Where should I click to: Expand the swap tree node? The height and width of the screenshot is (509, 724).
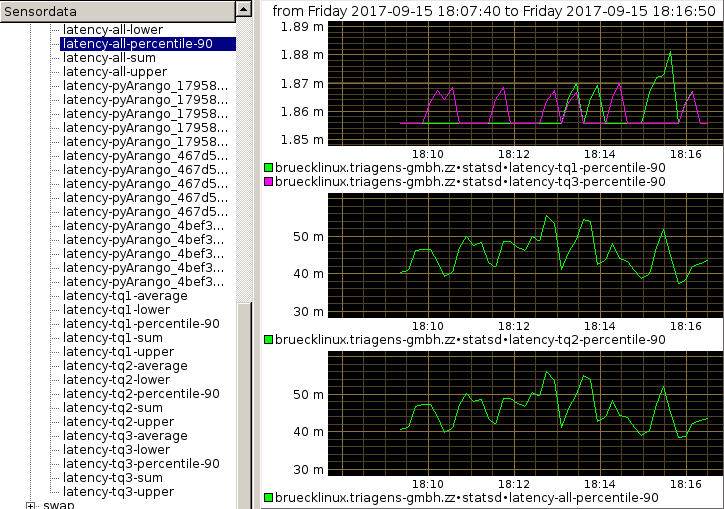coord(31,505)
